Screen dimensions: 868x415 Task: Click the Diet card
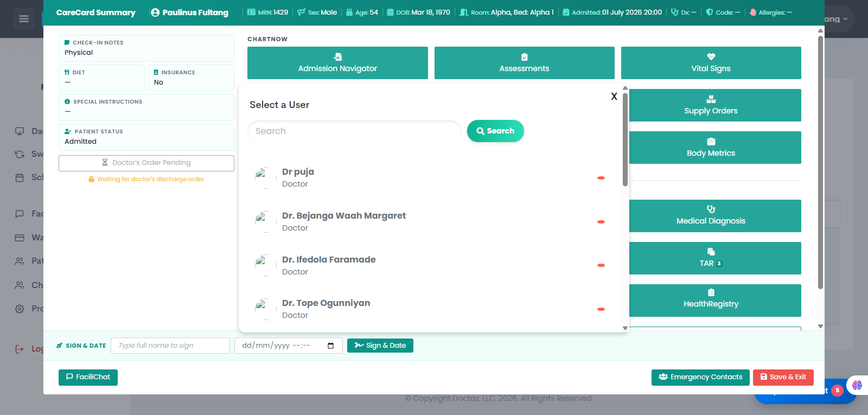(x=102, y=78)
